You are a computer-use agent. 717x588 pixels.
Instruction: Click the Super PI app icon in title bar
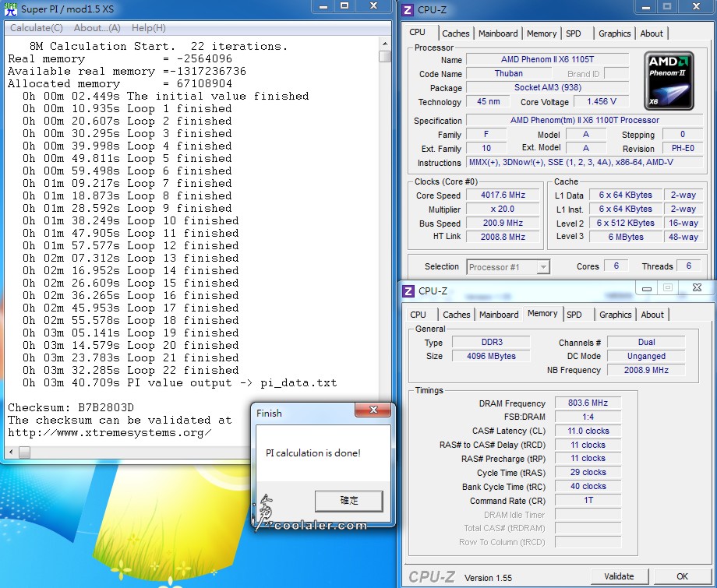[x=10, y=9]
